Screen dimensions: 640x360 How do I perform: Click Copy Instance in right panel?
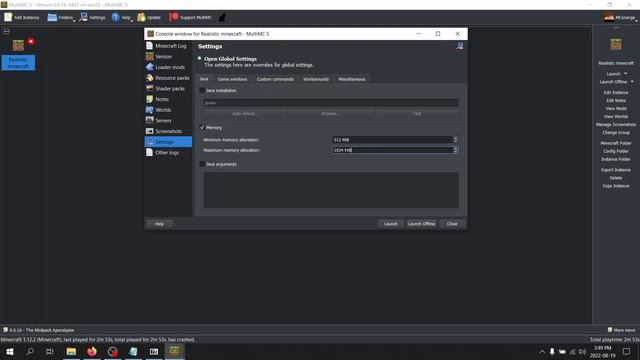tap(616, 186)
